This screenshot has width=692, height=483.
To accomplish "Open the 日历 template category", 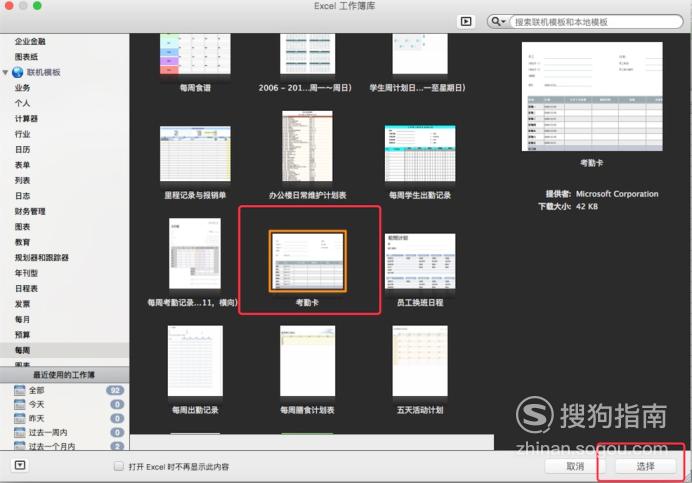I will (23, 150).
